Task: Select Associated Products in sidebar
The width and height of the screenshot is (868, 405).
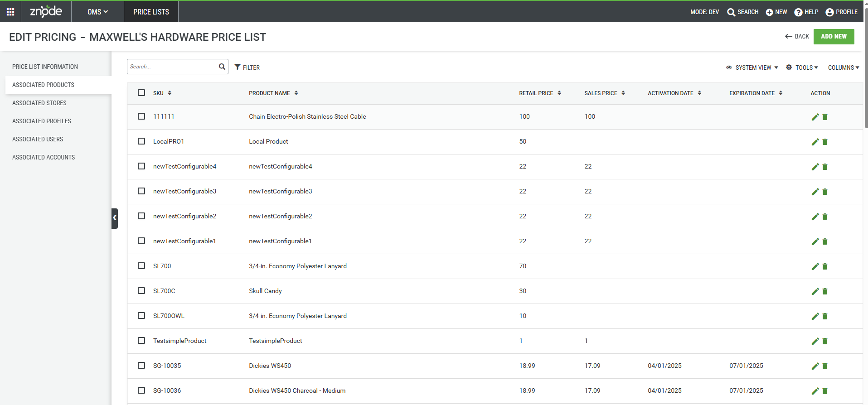Action: click(58, 85)
